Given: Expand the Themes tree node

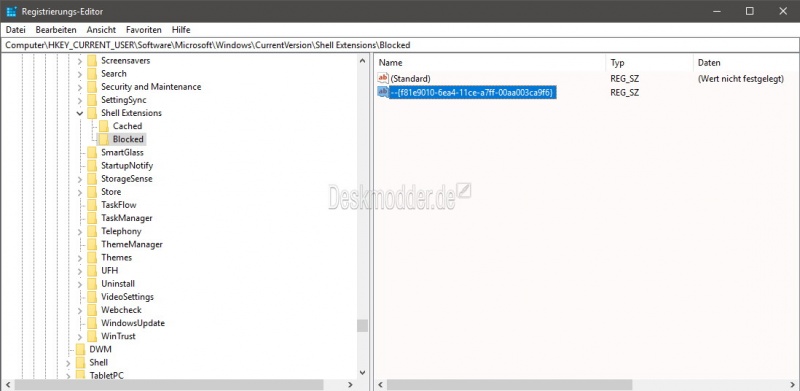Looking at the screenshot, I should (x=80, y=257).
